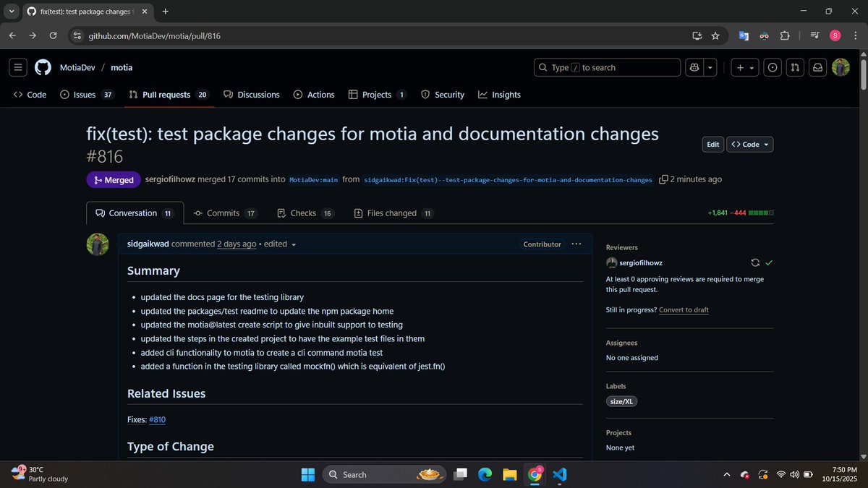Open the Pull requests tab

(169, 95)
